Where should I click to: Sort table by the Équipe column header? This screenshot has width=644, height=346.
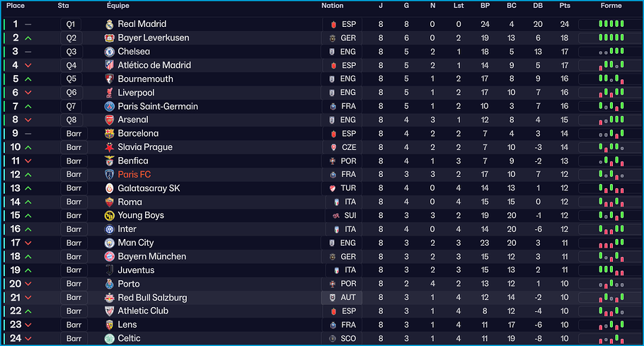point(117,6)
